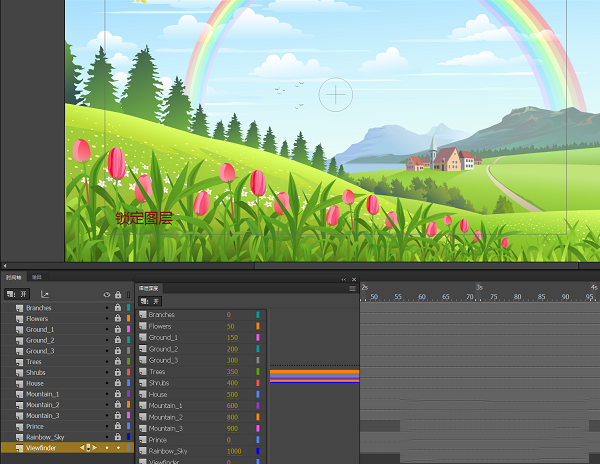Unlock the Branches layer

point(118,308)
